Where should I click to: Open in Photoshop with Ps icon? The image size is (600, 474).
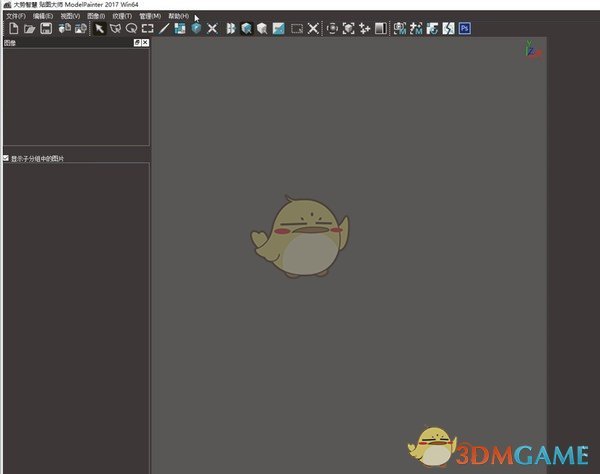465,29
